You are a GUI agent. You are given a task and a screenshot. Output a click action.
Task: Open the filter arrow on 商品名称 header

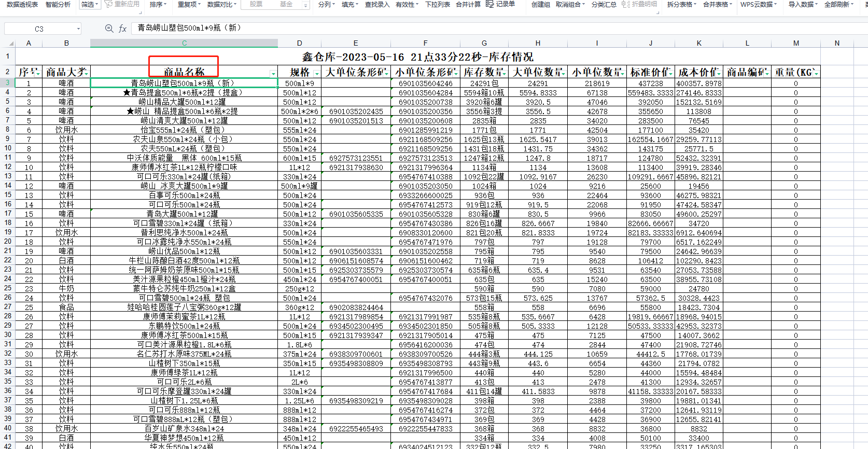273,74
